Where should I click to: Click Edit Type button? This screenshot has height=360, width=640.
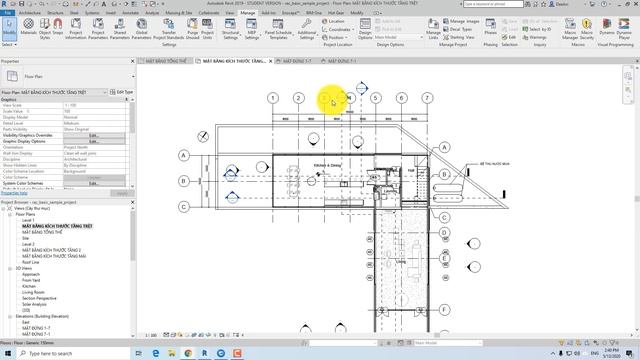pyautogui.click(x=122, y=92)
